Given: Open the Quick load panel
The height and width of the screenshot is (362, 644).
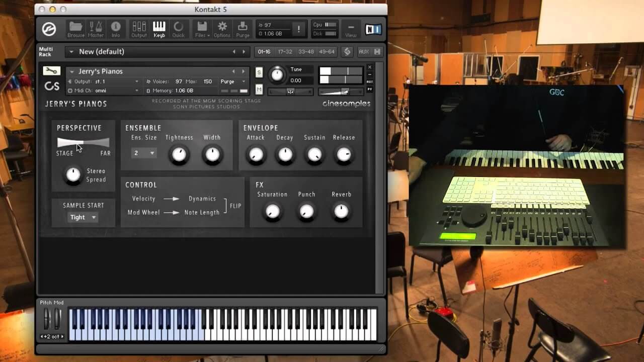Looking at the screenshot, I should (x=179, y=29).
